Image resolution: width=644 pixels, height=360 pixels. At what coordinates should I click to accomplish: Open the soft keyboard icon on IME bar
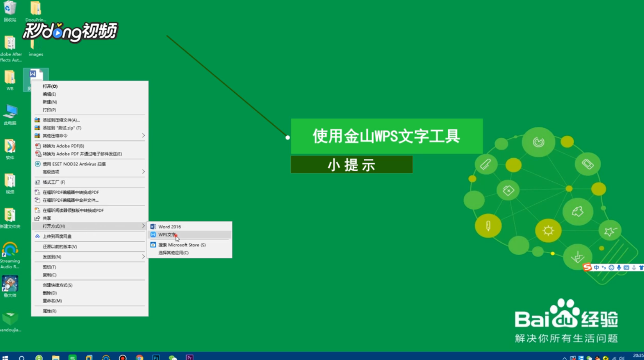(626, 268)
